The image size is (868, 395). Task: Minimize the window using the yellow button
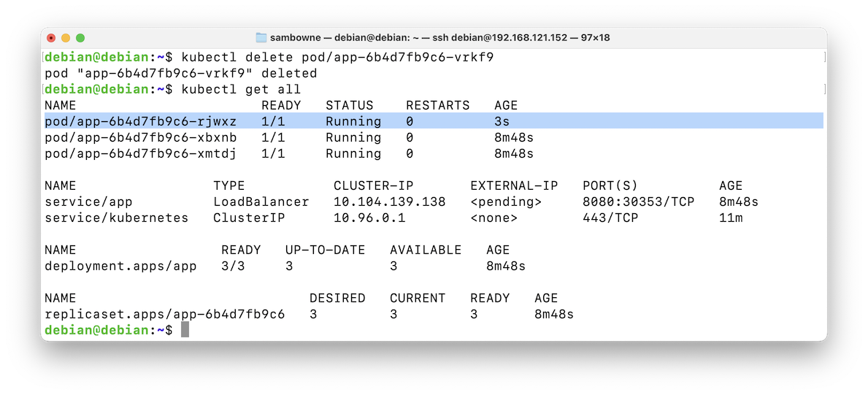(x=66, y=38)
